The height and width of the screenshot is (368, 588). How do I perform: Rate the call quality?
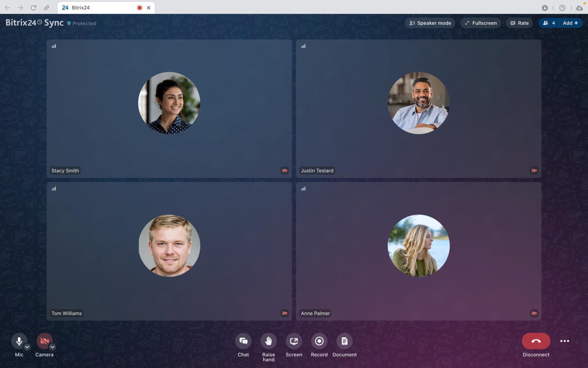click(x=519, y=23)
